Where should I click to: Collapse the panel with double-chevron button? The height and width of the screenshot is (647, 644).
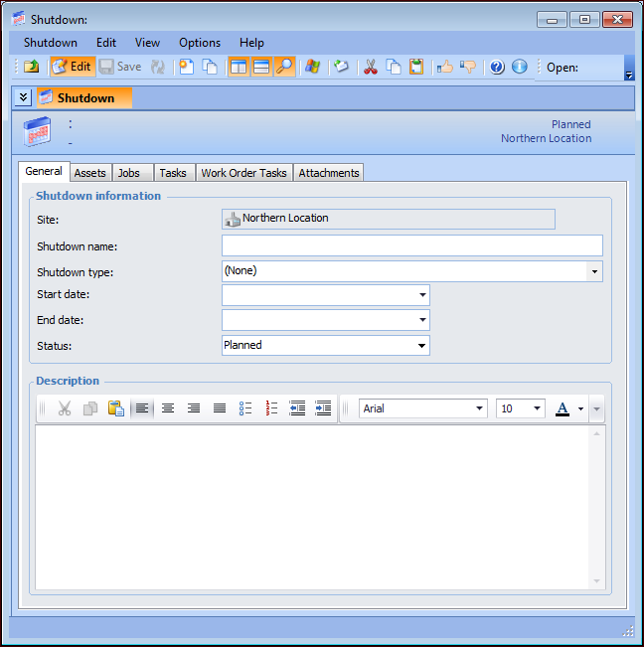[23, 97]
